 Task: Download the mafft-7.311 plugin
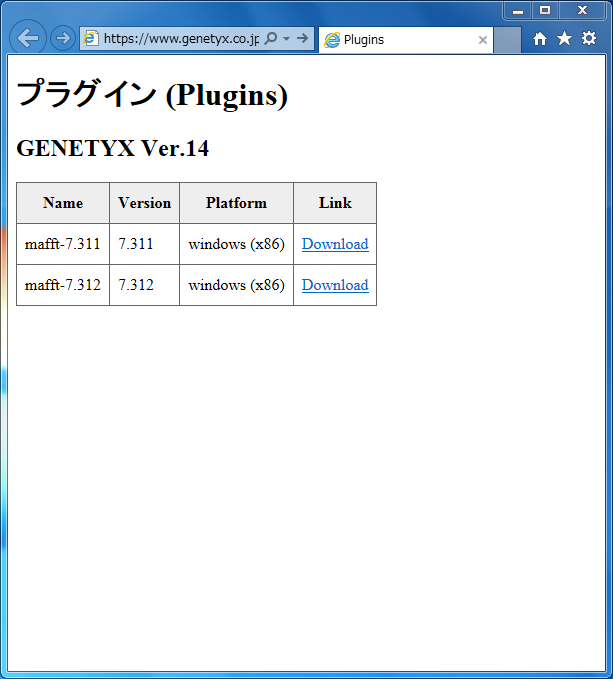(335, 244)
